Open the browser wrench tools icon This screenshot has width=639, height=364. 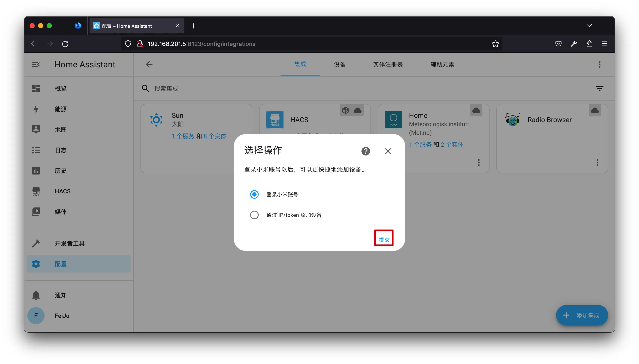(574, 44)
